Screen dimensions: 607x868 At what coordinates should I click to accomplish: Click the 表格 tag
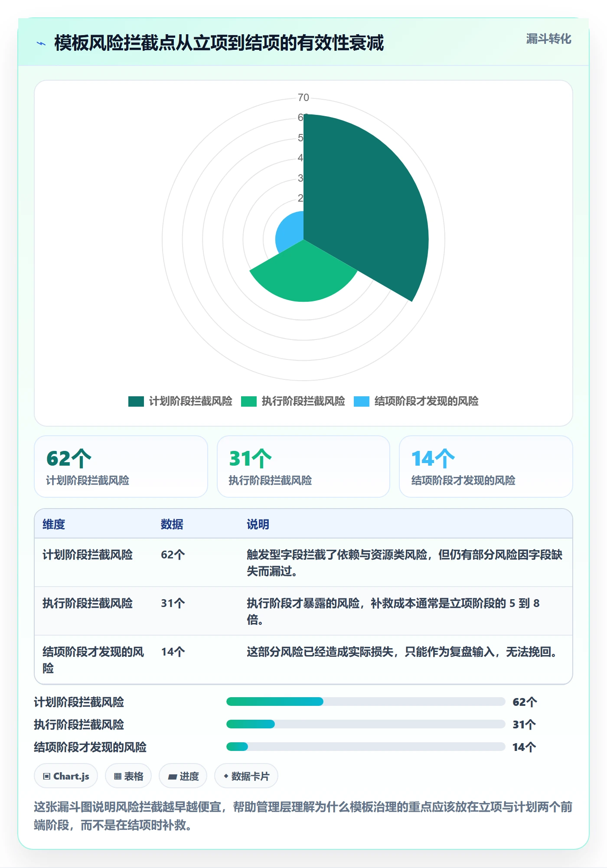(128, 776)
